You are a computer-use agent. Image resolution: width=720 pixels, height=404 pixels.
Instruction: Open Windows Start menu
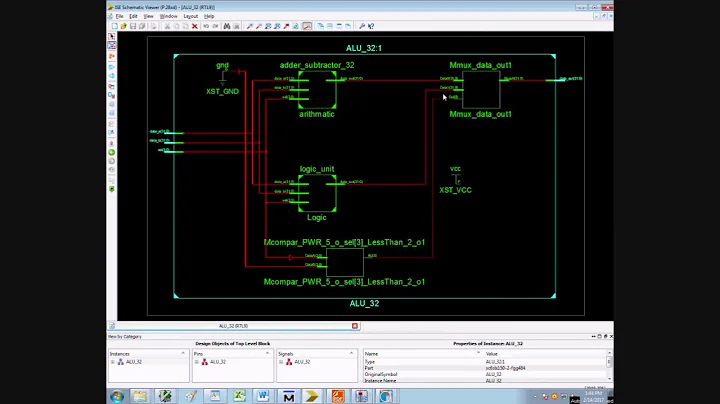[x=117, y=396]
